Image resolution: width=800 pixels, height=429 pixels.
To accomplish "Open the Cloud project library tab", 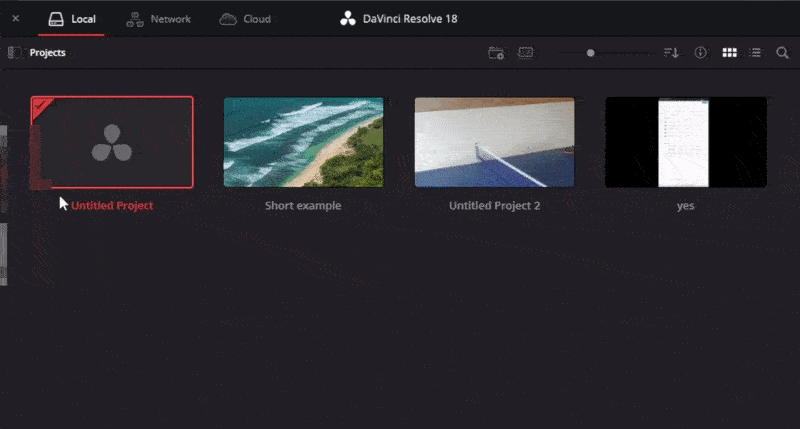I will pyautogui.click(x=245, y=19).
